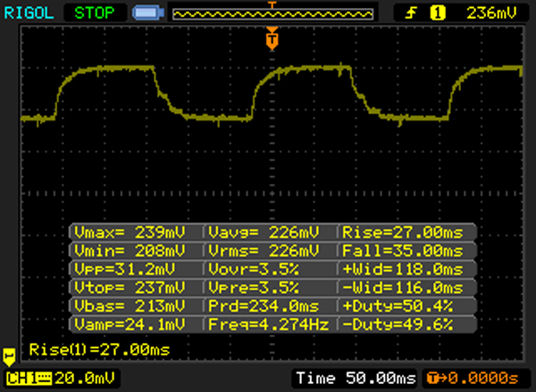Click the Vmin= 208mV measurement
Viewport: 536px width, 392px height.
[x=130, y=251]
